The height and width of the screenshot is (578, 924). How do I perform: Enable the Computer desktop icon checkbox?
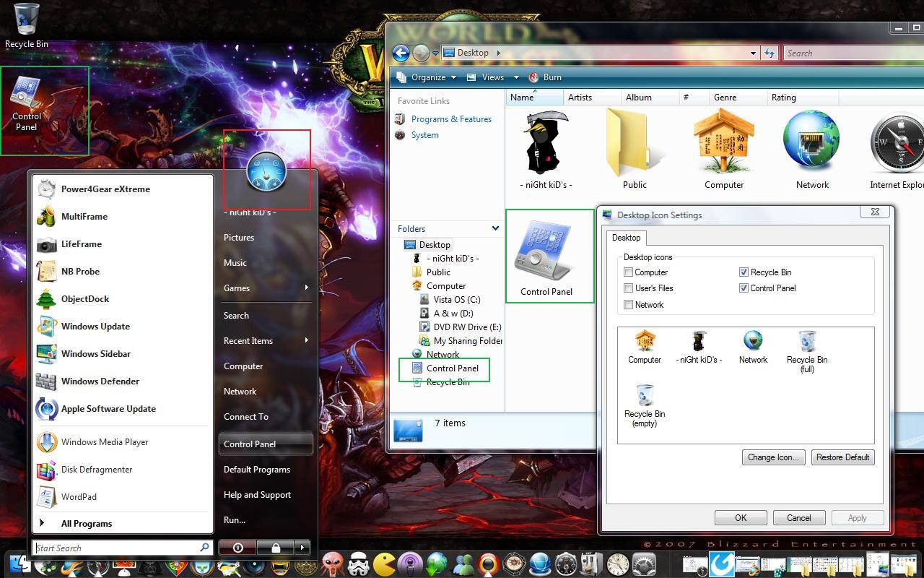coord(629,272)
